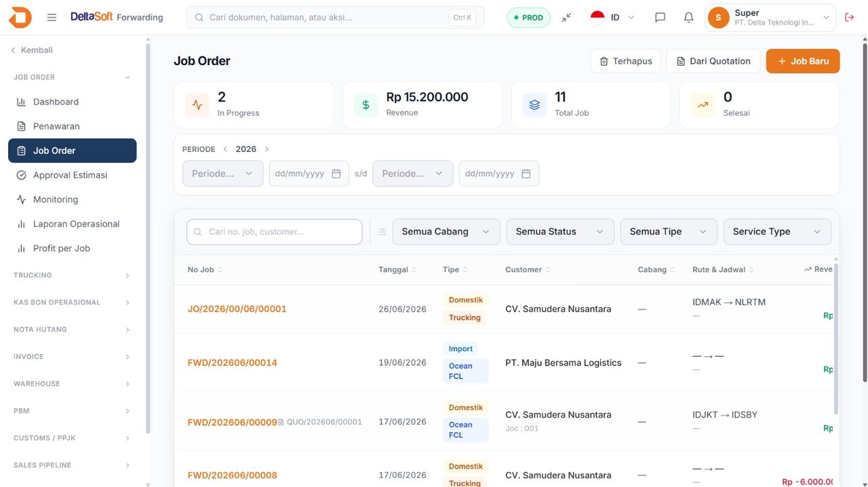Expand the Warehouse sidebar section
Screen dimensions: 868x487
[x=72, y=384]
